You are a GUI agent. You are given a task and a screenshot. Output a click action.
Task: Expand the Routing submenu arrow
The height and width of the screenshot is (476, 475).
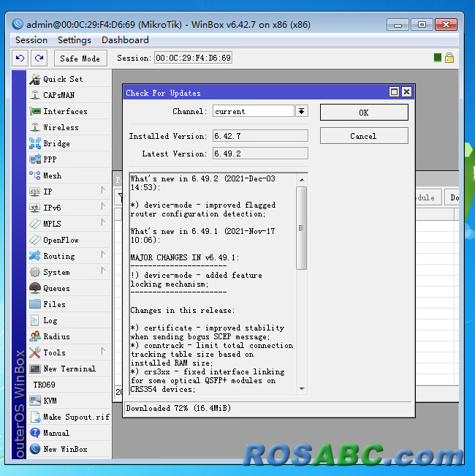pyautogui.click(x=103, y=254)
